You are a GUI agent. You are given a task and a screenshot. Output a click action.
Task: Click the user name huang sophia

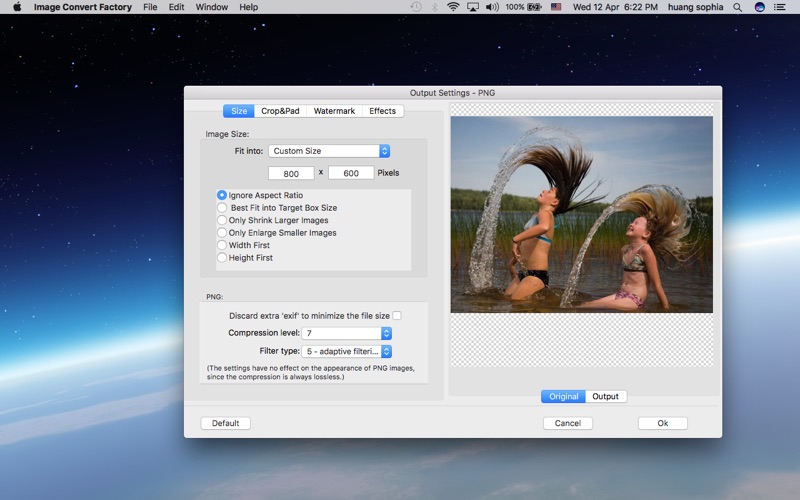[x=695, y=7]
